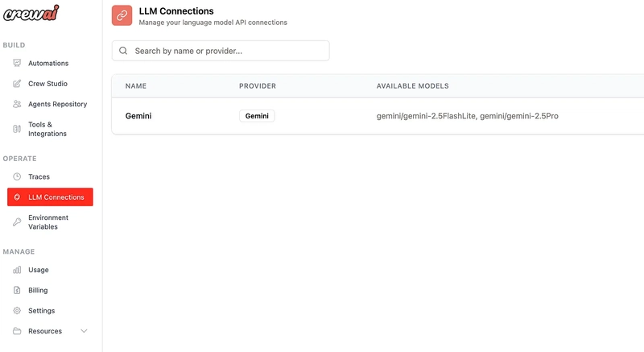Click the Tools & Integrations icon
This screenshot has height=352, width=644.
click(x=18, y=129)
